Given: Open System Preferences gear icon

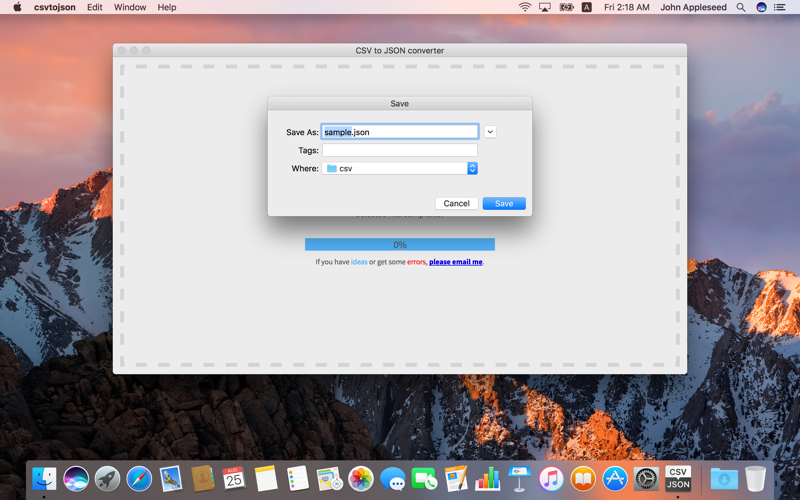Looking at the screenshot, I should (646, 479).
